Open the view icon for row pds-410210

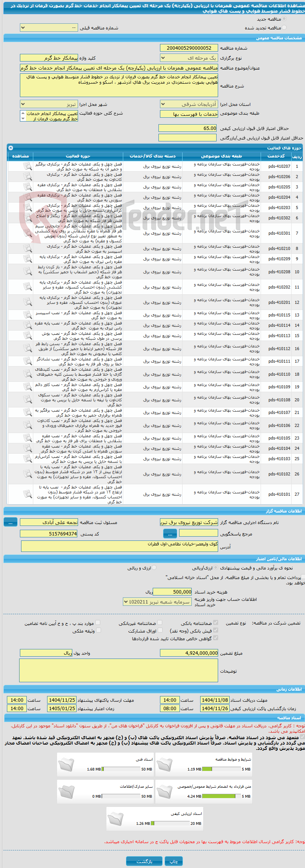27,248
